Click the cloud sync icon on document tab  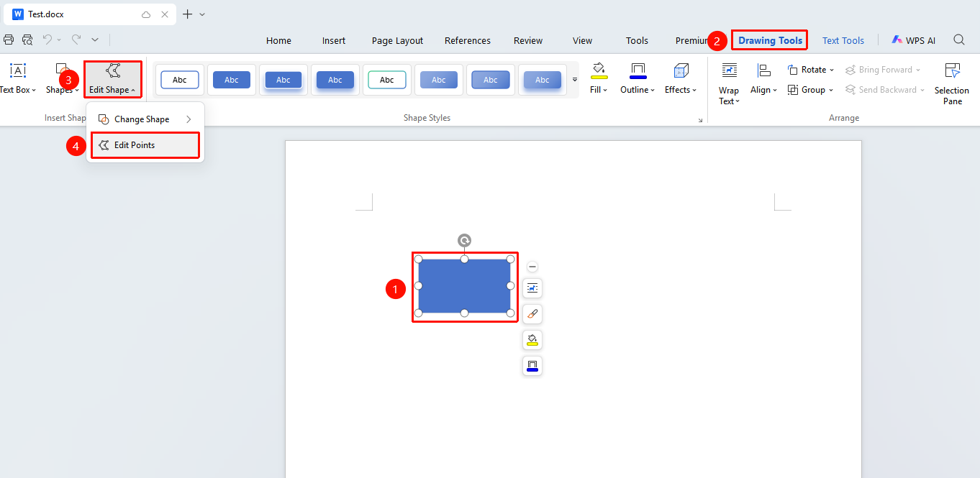tap(147, 14)
